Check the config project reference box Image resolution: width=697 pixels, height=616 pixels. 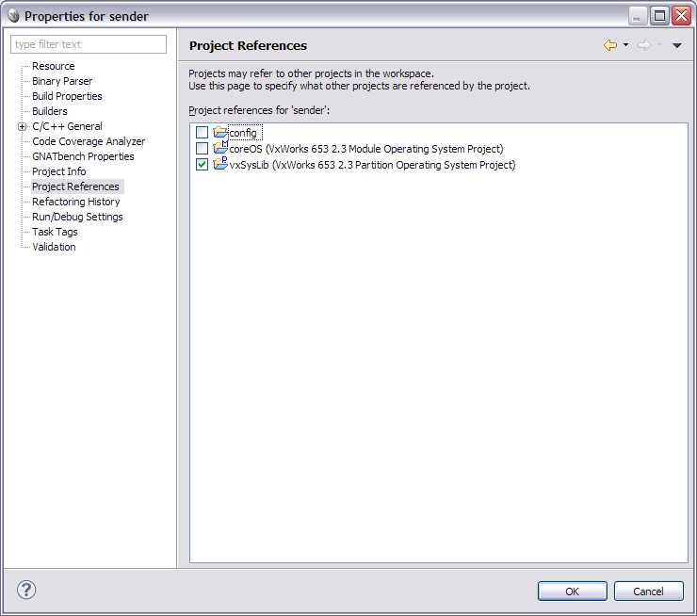[x=202, y=133]
